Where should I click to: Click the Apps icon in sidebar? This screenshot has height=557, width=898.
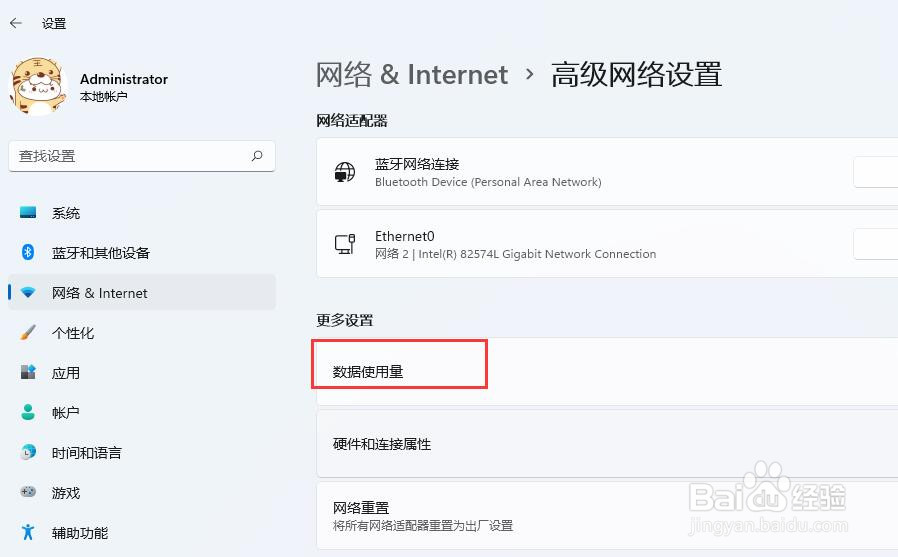pyautogui.click(x=28, y=373)
